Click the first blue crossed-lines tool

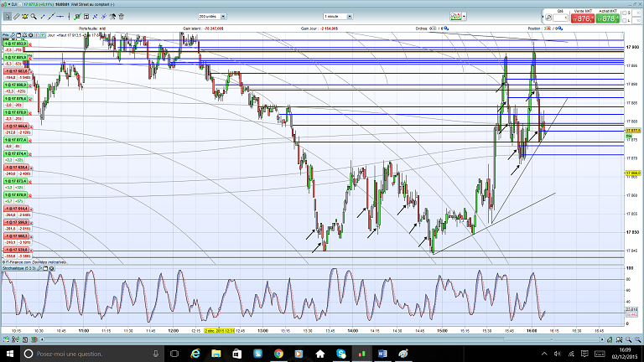click(95, 17)
